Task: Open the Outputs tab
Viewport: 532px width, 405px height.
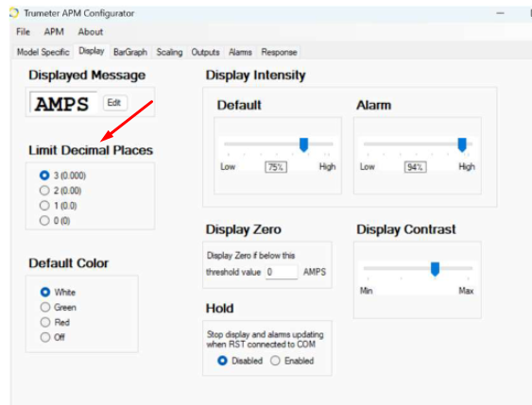Action: click(x=205, y=52)
